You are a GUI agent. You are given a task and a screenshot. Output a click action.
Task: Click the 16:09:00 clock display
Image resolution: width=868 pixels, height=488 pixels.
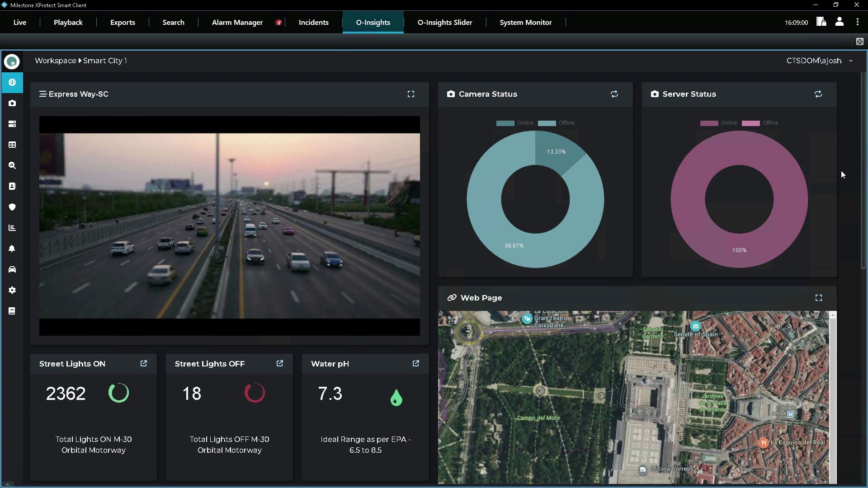tap(796, 23)
